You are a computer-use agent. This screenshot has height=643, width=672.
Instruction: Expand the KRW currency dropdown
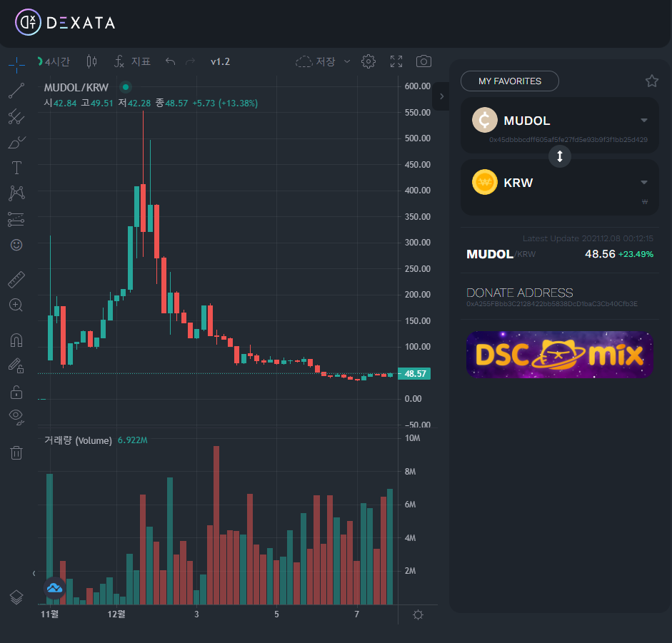pos(643,183)
